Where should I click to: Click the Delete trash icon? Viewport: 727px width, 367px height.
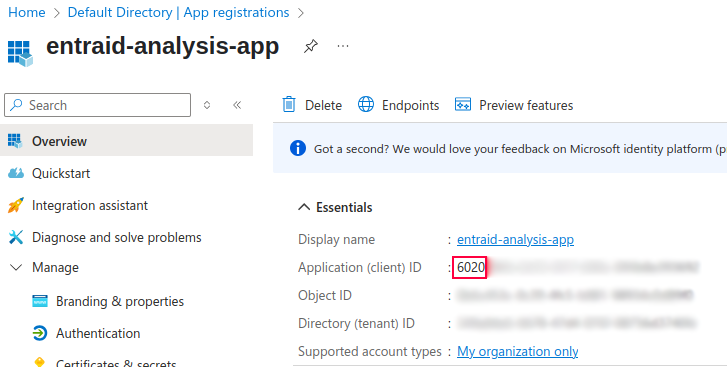[x=289, y=105]
